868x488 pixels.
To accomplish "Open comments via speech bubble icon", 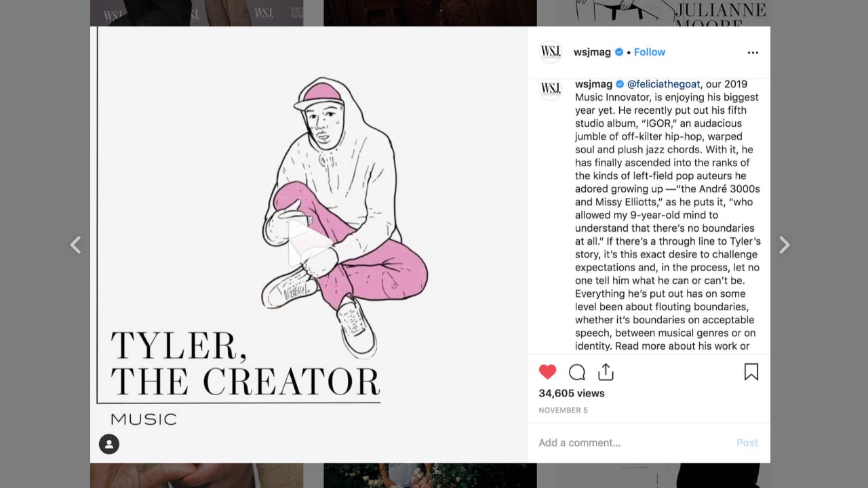I will point(577,372).
